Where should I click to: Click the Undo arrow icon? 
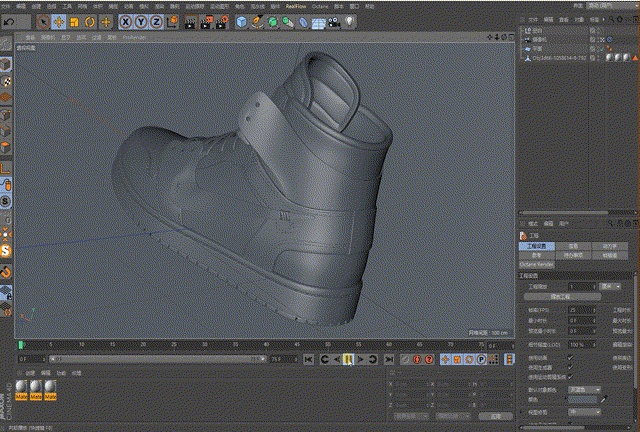(9, 22)
